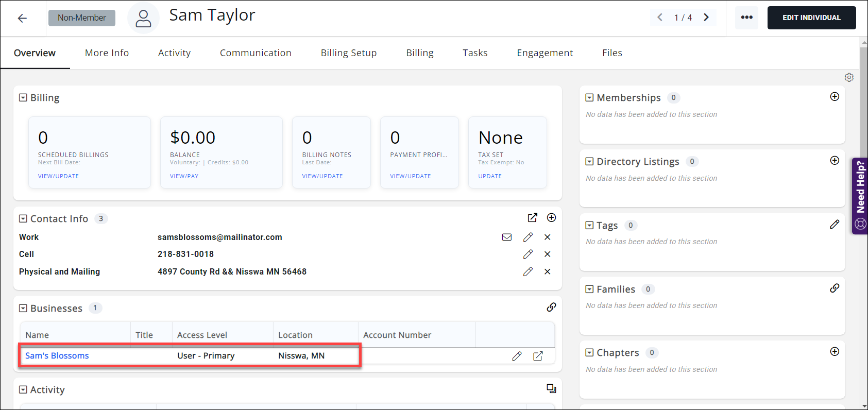
Task: Open the Engagement tab
Action: 544,53
